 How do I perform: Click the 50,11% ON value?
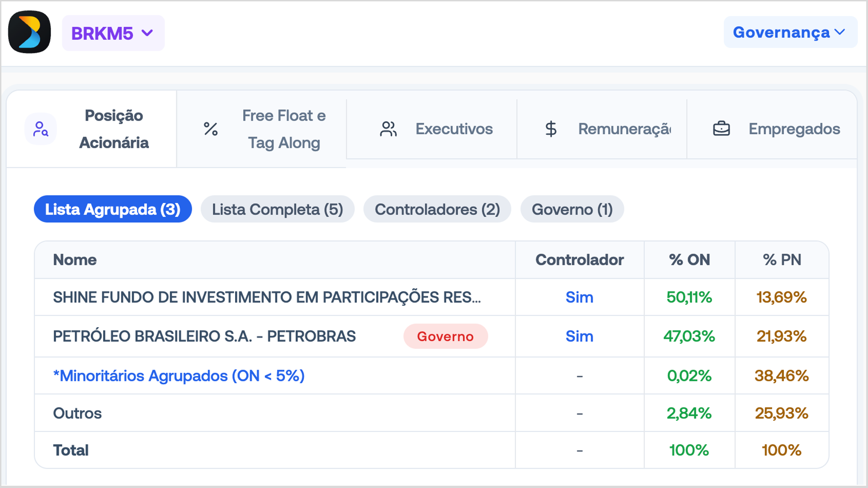click(x=689, y=297)
